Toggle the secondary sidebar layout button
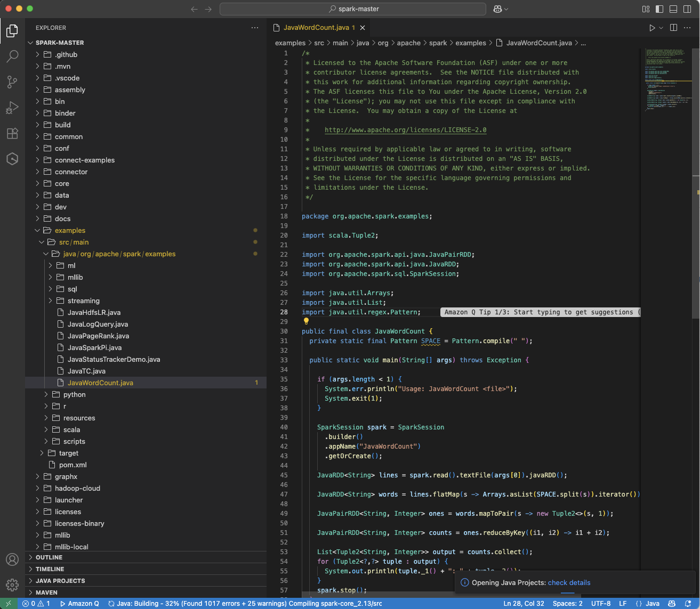This screenshot has width=700, height=609. [687, 9]
